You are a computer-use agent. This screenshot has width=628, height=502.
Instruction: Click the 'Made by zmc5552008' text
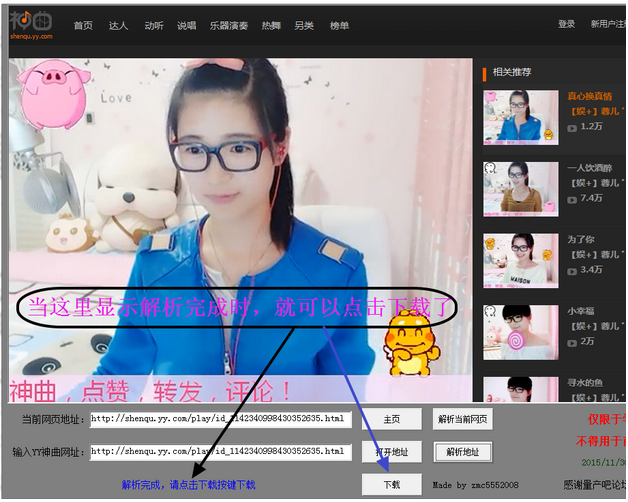[475, 485]
